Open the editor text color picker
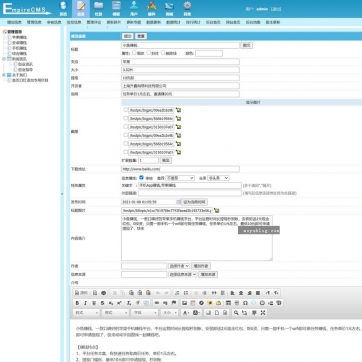362x362 pixels. click(186, 313)
